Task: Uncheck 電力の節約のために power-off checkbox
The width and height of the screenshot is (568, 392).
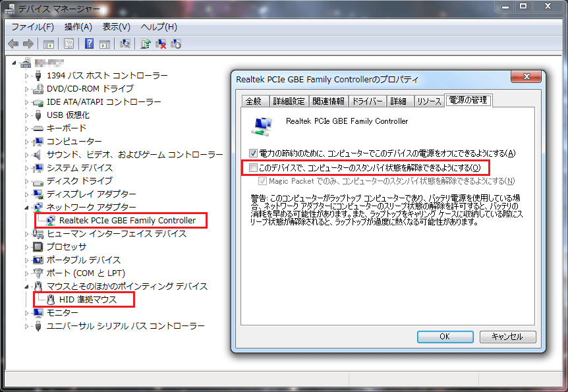Action: 253,154
